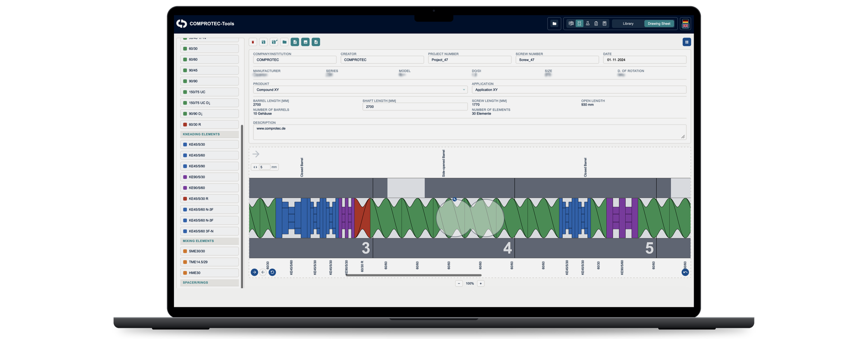Click the Date field showing 01.11.2024

click(x=644, y=60)
